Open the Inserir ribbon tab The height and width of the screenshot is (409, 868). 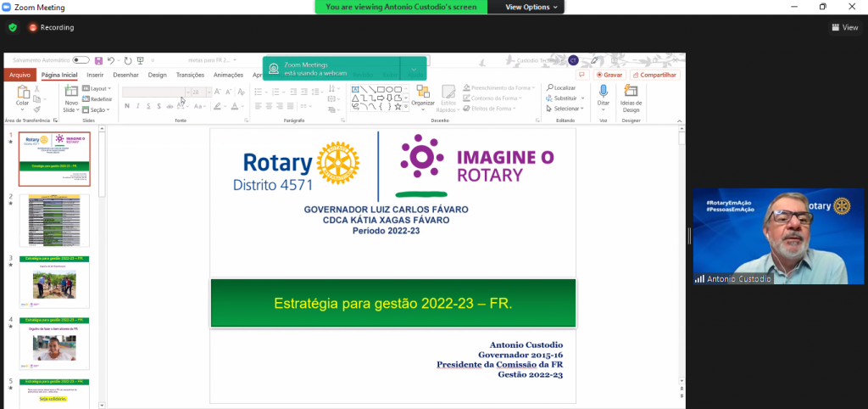pos(95,75)
